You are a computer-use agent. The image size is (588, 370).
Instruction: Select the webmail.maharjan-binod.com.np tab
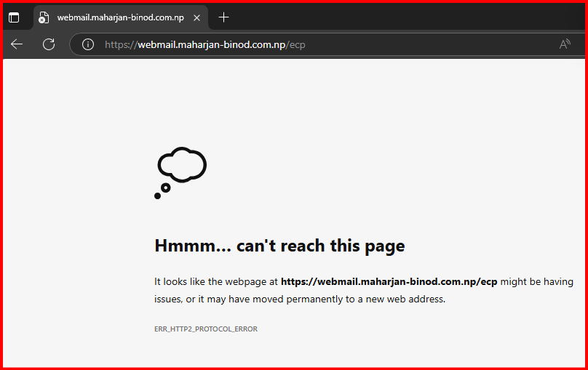[x=120, y=17]
